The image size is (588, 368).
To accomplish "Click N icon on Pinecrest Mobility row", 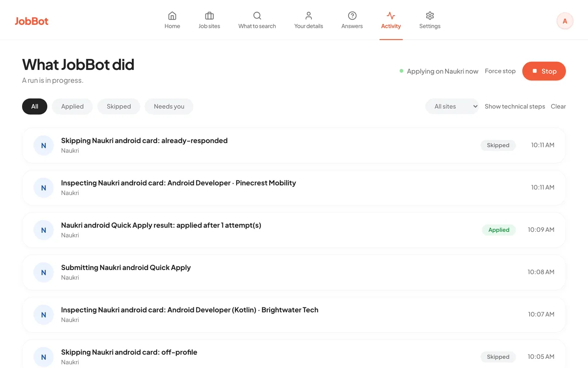I will pos(44,188).
